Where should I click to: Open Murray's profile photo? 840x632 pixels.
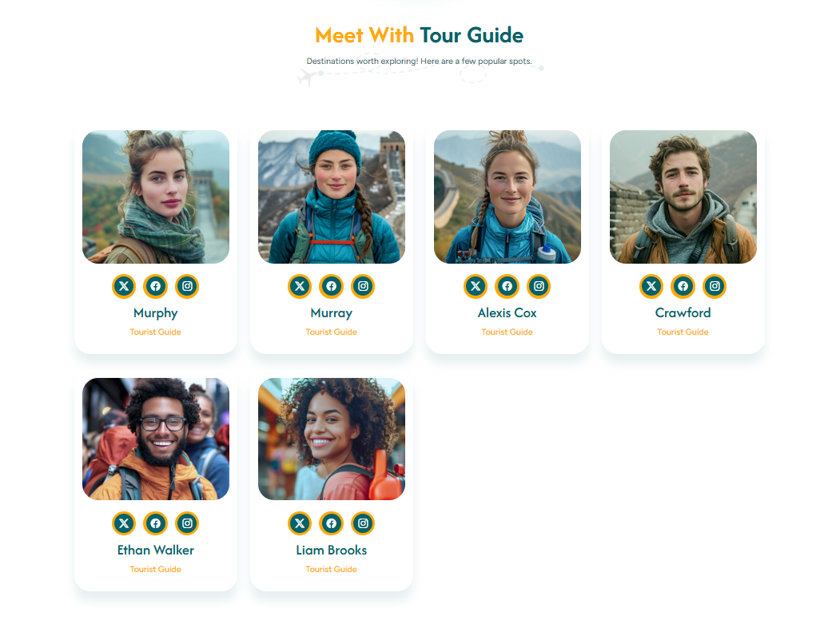click(x=331, y=197)
